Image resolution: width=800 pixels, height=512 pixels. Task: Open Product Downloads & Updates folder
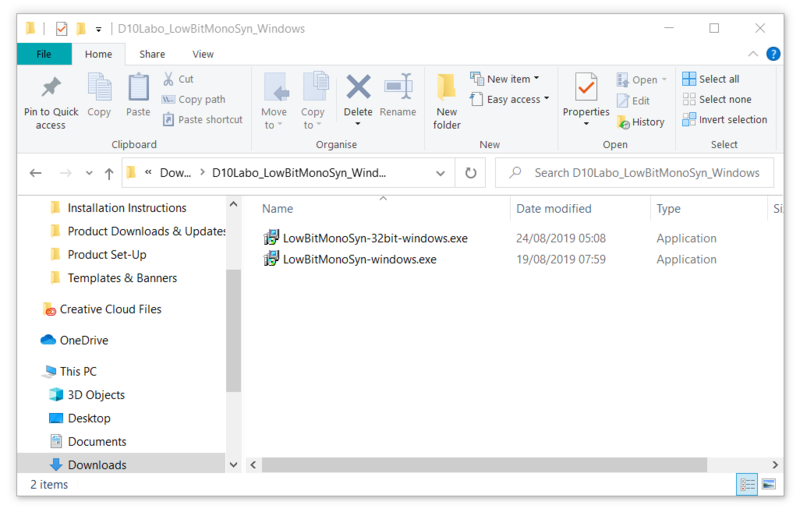(x=138, y=232)
